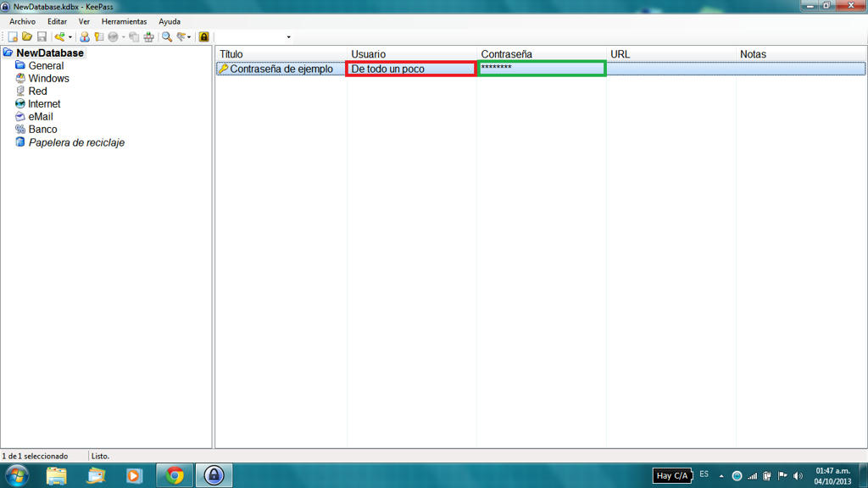Click inside the quick search field
The height and width of the screenshot is (488, 868).
tap(250, 37)
